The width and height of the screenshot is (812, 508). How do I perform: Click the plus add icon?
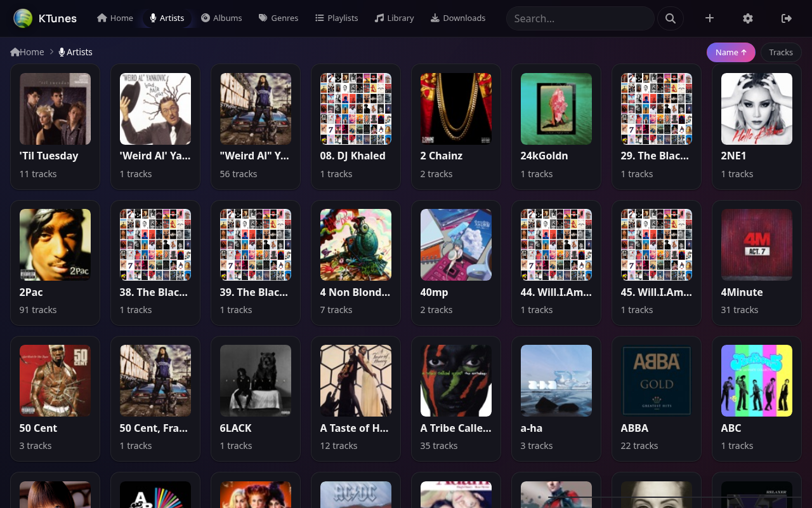click(x=709, y=18)
